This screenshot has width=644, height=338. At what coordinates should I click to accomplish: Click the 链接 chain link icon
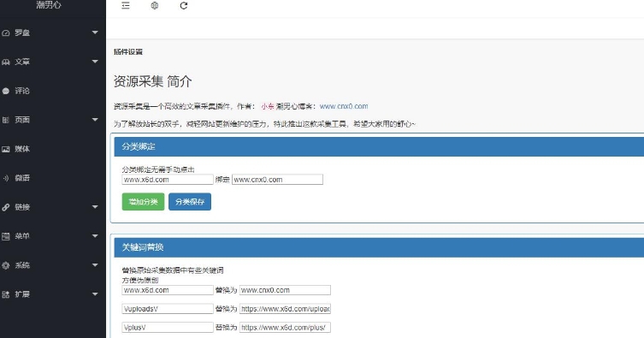[x=6, y=207]
